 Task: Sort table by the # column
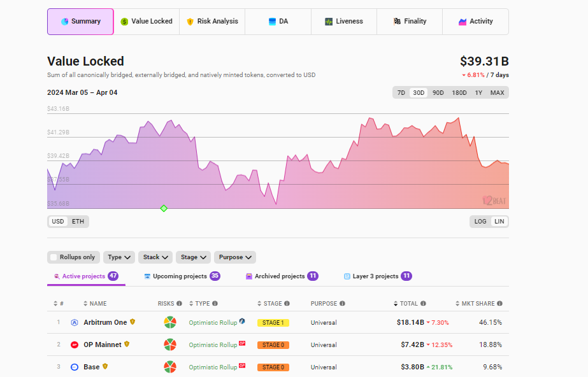coord(59,304)
